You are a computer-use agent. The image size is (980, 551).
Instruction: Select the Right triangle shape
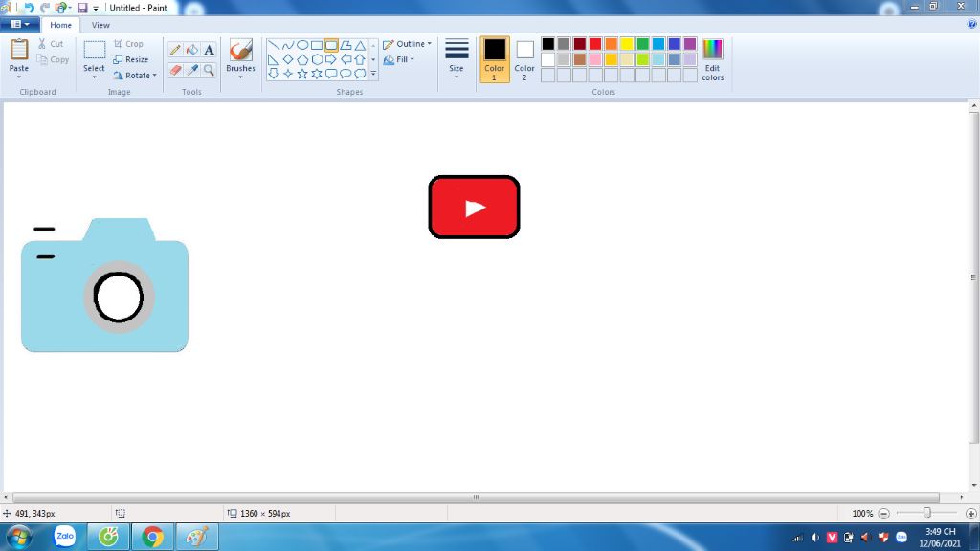(274, 59)
